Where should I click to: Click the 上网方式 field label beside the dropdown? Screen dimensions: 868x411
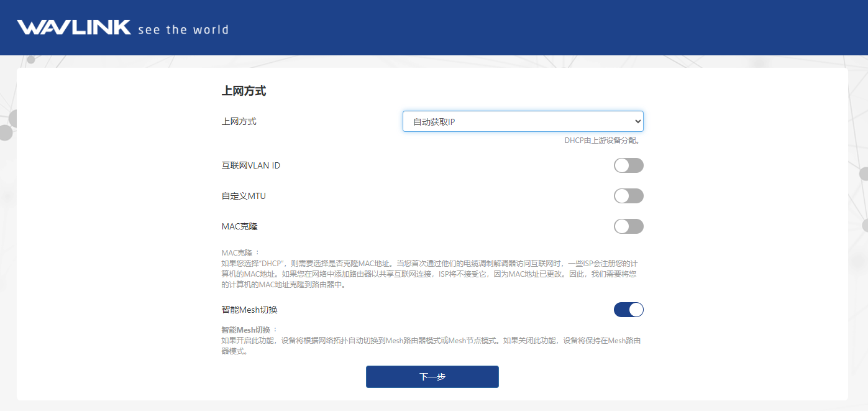[x=239, y=121]
